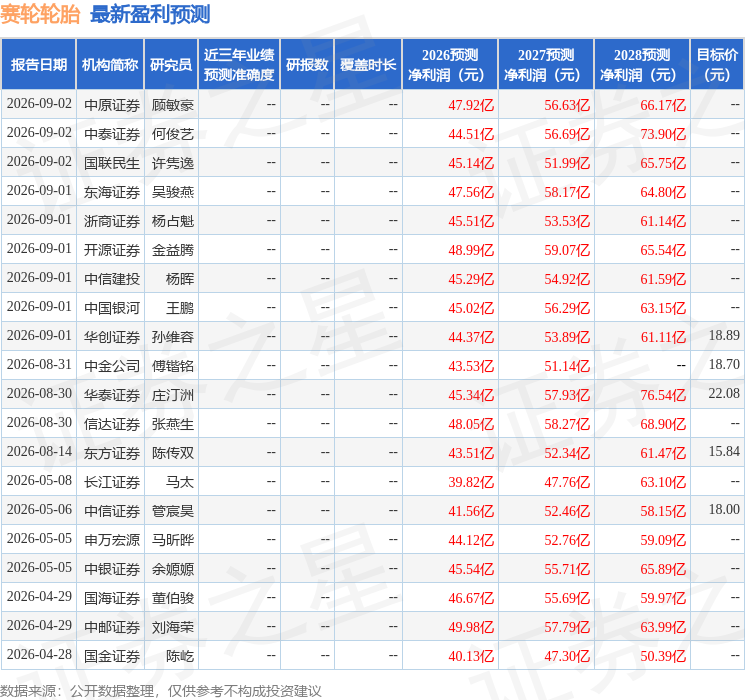Screen dimensions: 745x700
Task: Select the 覆盖时长 column header
Action: [368, 64]
